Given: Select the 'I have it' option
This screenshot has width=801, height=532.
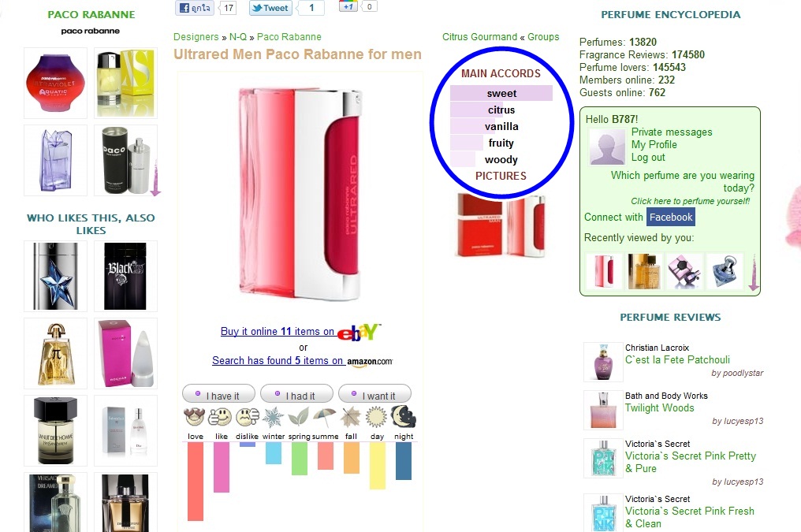Looking at the screenshot, I should [218, 395].
